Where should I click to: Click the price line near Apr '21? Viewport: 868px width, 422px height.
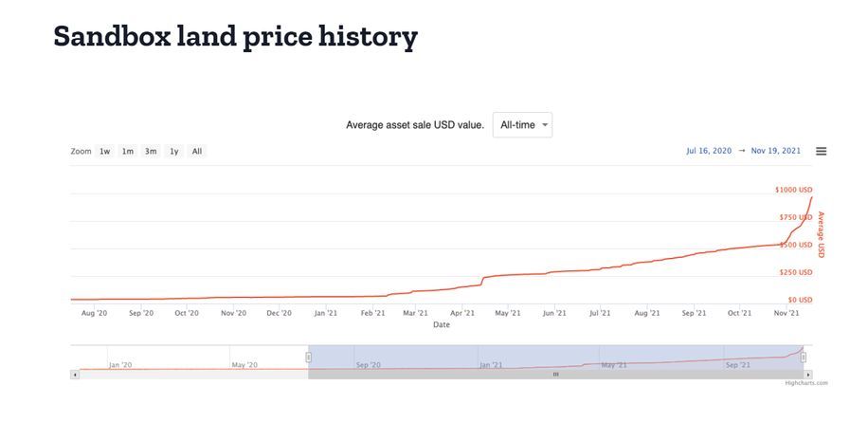click(464, 286)
